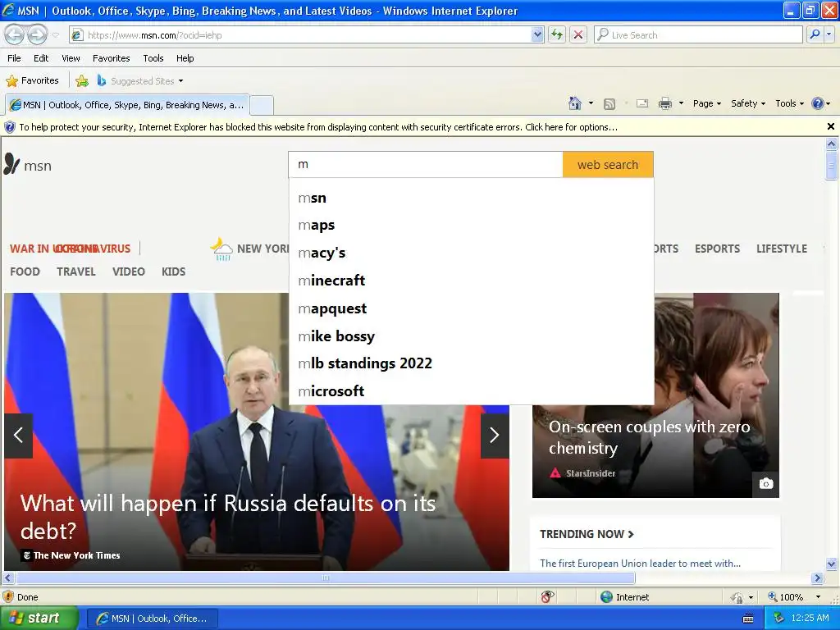Open Suggested Sites dropdown
840x630 pixels.
[140, 81]
